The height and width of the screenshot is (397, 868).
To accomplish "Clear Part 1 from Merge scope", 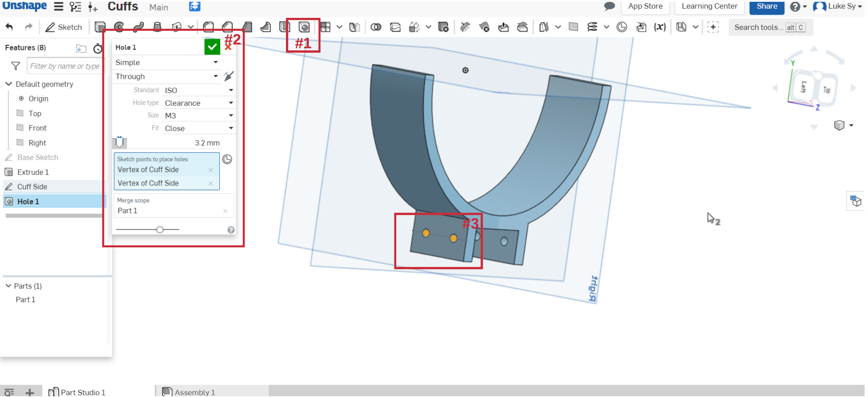I will 225,211.
